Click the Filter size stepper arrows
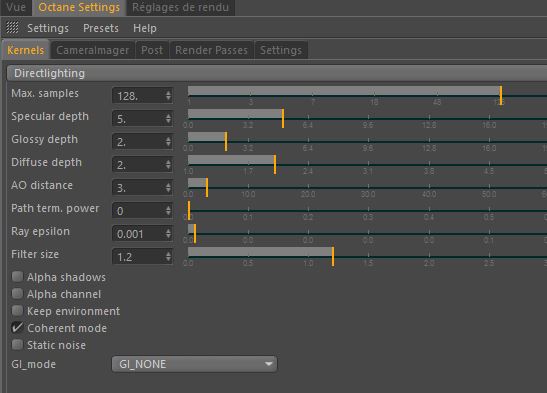The width and height of the screenshot is (547, 393). (x=168, y=257)
